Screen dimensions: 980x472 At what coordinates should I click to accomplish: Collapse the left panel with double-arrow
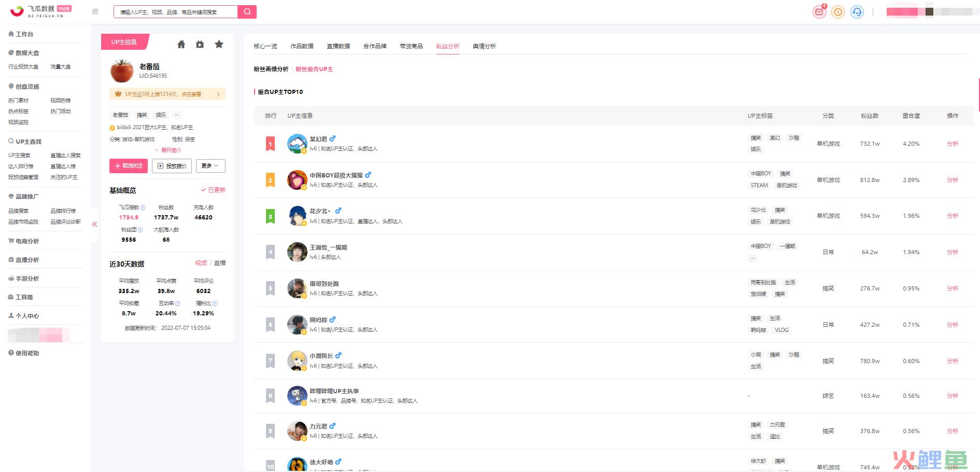tap(94, 225)
